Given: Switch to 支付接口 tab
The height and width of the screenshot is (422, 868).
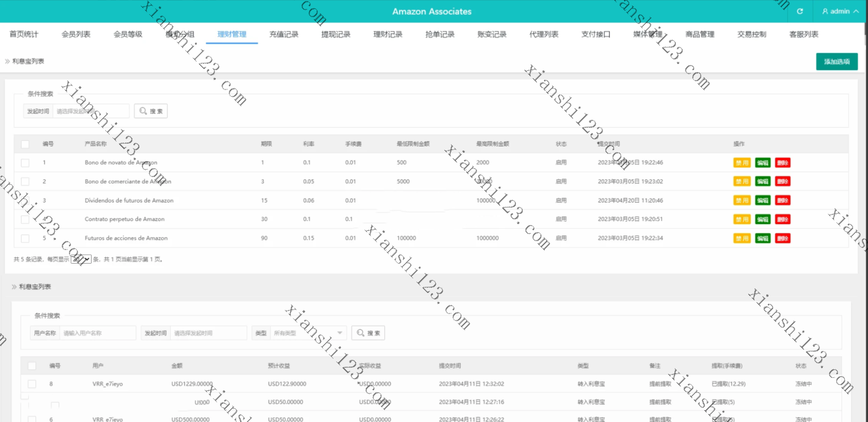Looking at the screenshot, I should pos(596,35).
